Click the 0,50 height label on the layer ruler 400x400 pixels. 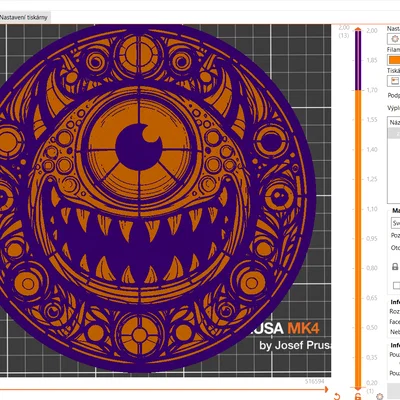[372, 328]
